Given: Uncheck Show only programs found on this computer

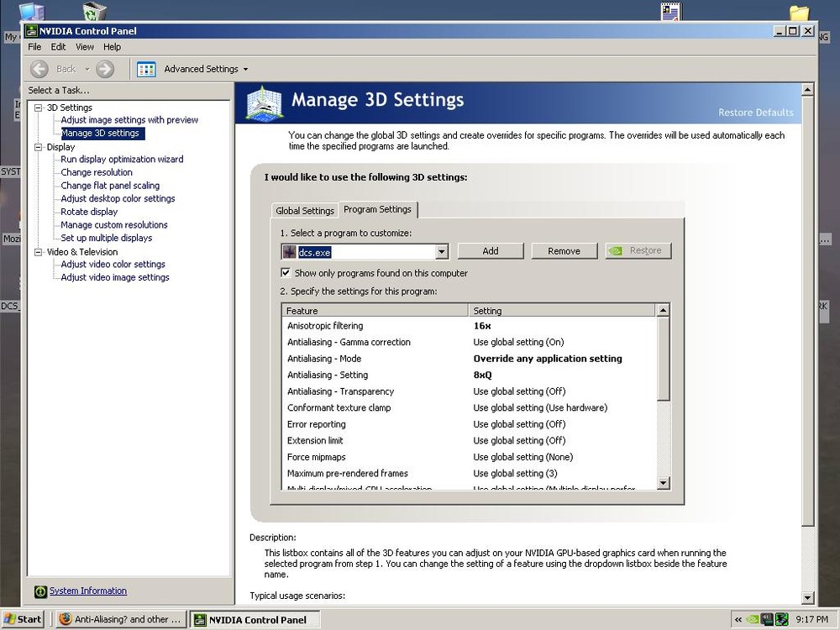Looking at the screenshot, I should (286, 273).
